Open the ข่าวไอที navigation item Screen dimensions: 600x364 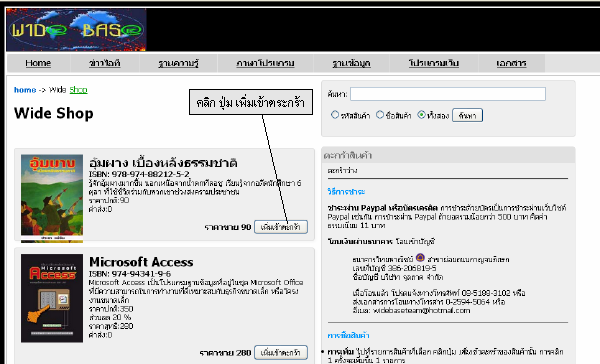pyautogui.click(x=104, y=63)
